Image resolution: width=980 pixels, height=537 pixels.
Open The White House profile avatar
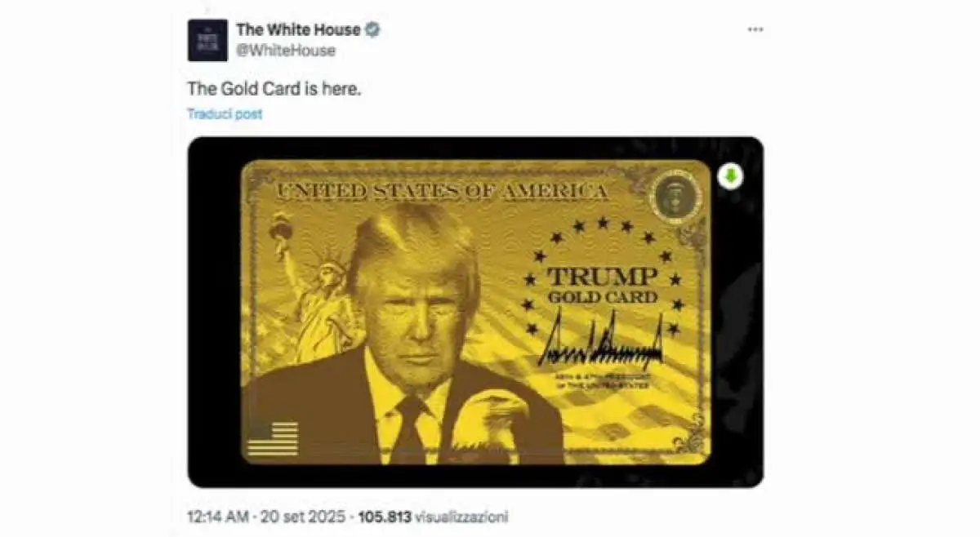207,40
